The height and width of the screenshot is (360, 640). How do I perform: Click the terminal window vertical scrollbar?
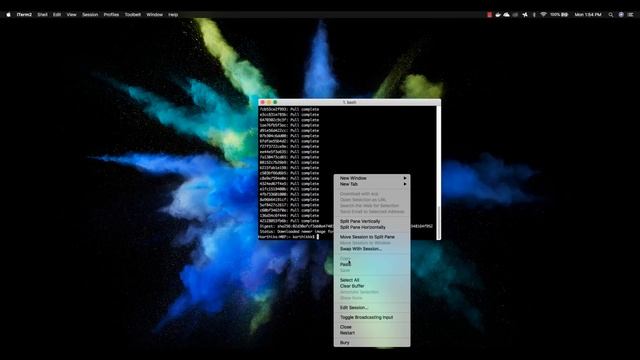tap(439, 172)
